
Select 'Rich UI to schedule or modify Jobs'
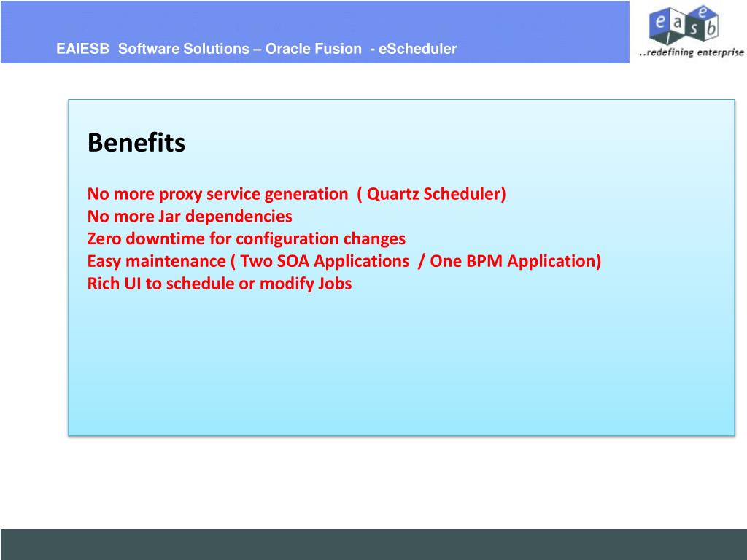pos(220,284)
